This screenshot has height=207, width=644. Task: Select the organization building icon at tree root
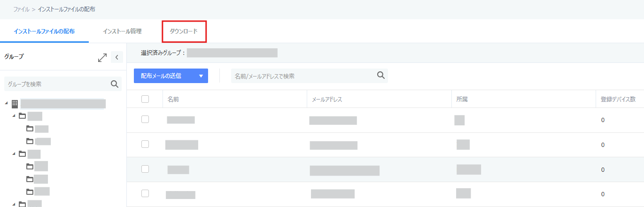tap(15, 103)
